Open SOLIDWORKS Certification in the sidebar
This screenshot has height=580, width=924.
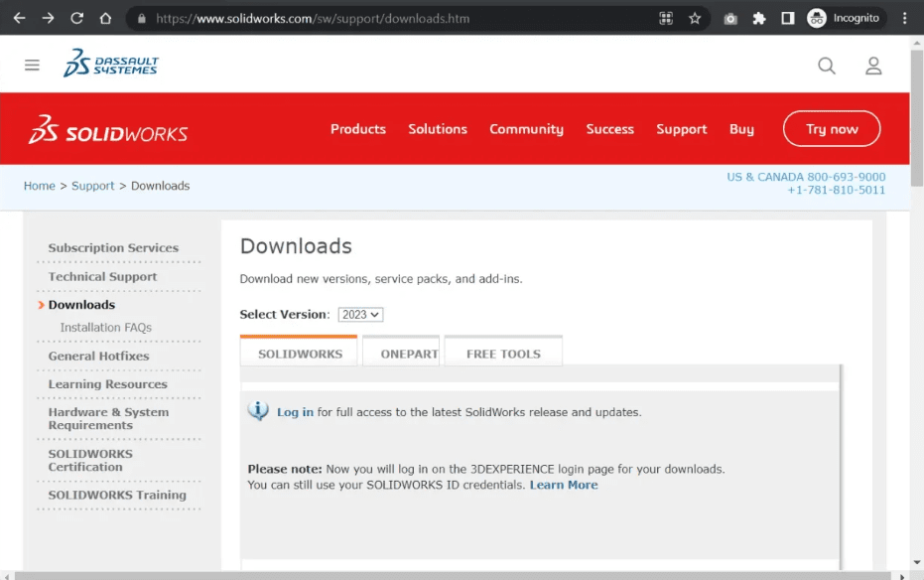point(90,461)
